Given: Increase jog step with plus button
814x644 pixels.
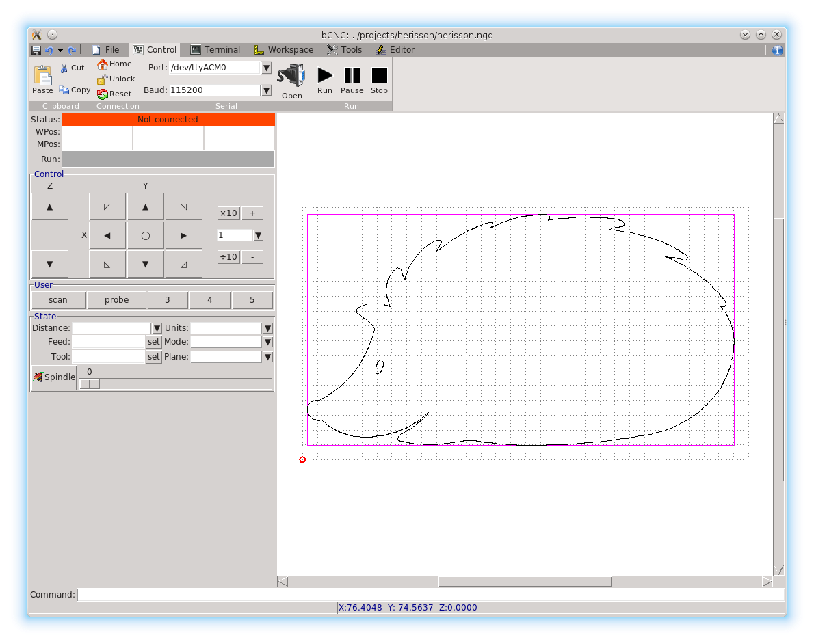Looking at the screenshot, I should pos(252,213).
